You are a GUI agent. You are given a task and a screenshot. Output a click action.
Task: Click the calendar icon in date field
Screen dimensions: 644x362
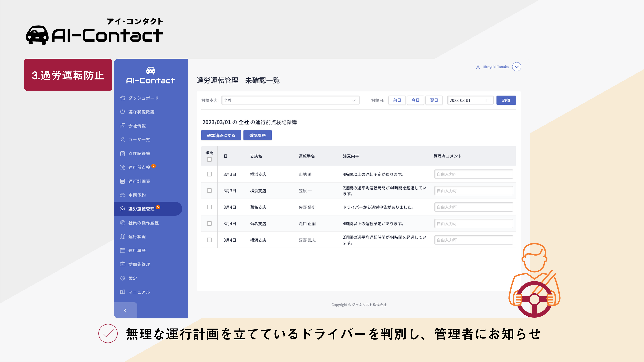coord(488,100)
